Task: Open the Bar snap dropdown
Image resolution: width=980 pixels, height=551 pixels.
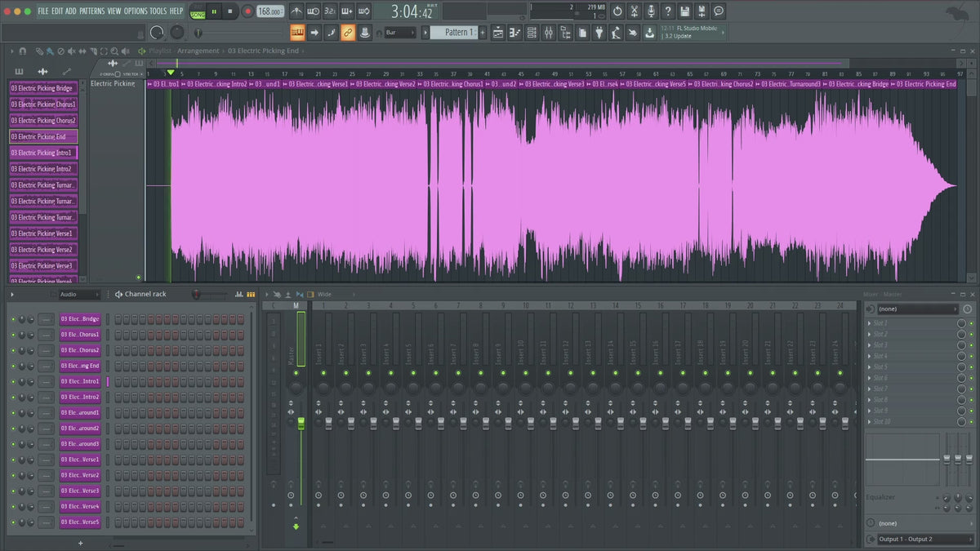Action: [x=400, y=33]
